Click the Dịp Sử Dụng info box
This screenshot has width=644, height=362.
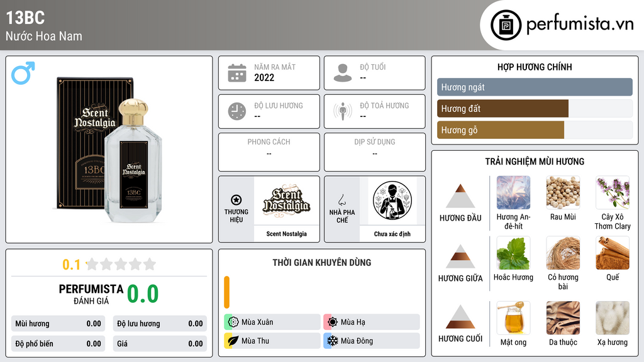tap(375, 152)
